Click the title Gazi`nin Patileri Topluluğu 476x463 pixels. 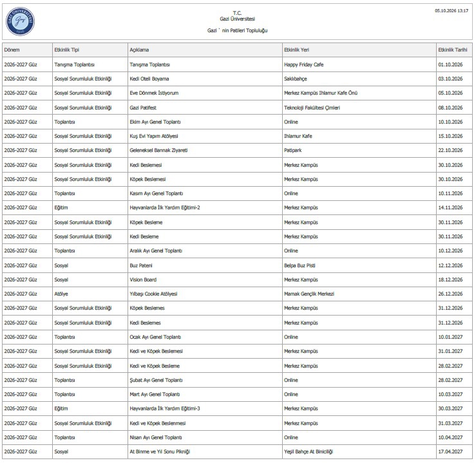pyautogui.click(x=238, y=31)
